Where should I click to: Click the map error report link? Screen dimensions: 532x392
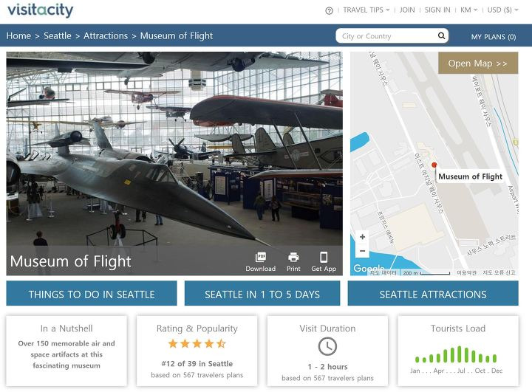pyautogui.click(x=499, y=272)
